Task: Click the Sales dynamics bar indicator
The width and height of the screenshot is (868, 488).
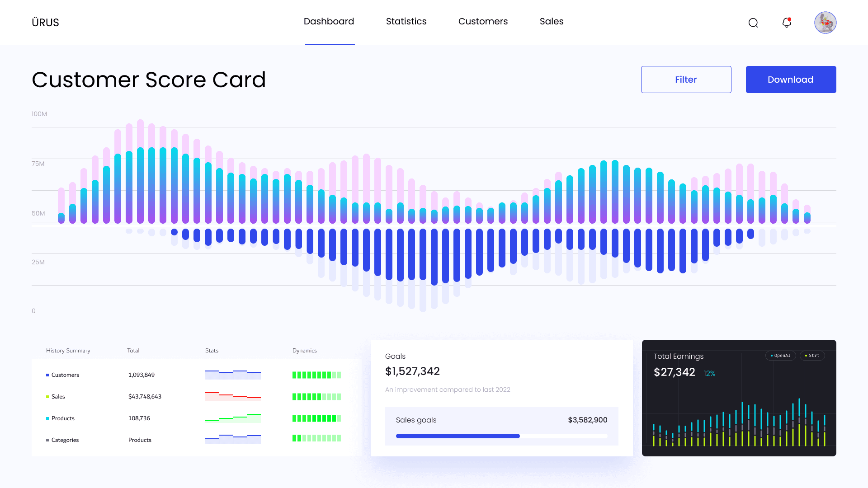Action: coord(316,397)
